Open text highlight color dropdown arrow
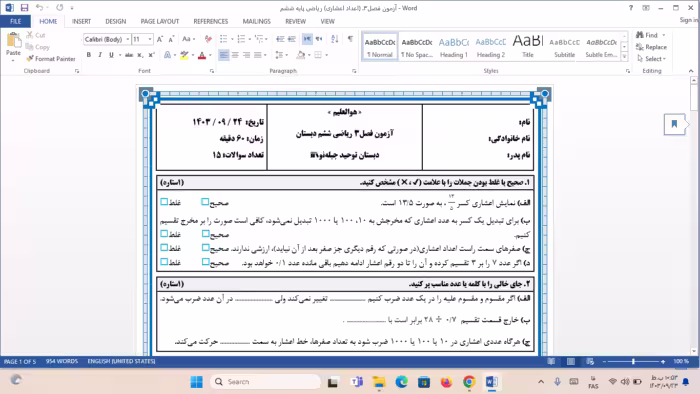 pos(192,55)
